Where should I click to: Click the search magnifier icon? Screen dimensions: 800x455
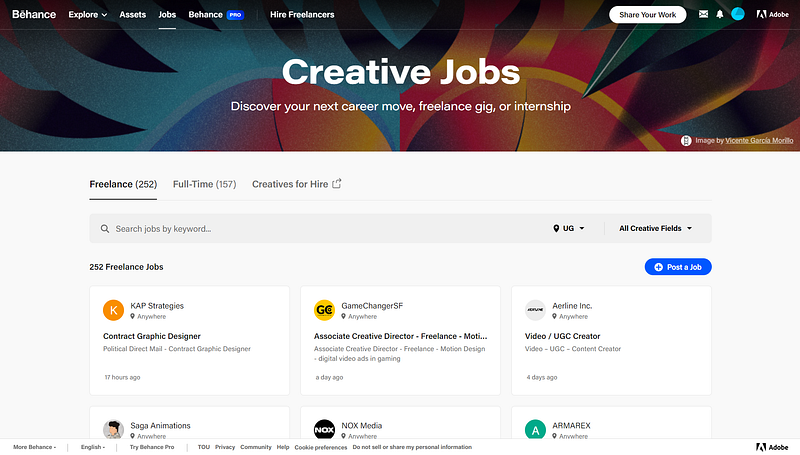click(105, 229)
